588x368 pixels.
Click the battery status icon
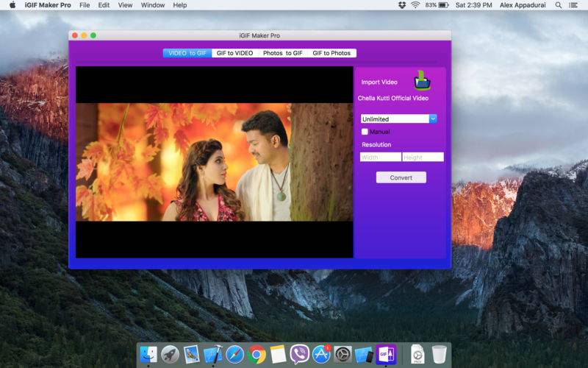click(444, 5)
